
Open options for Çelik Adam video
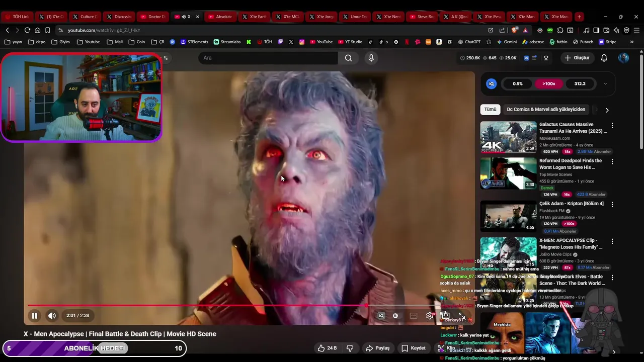point(612,204)
